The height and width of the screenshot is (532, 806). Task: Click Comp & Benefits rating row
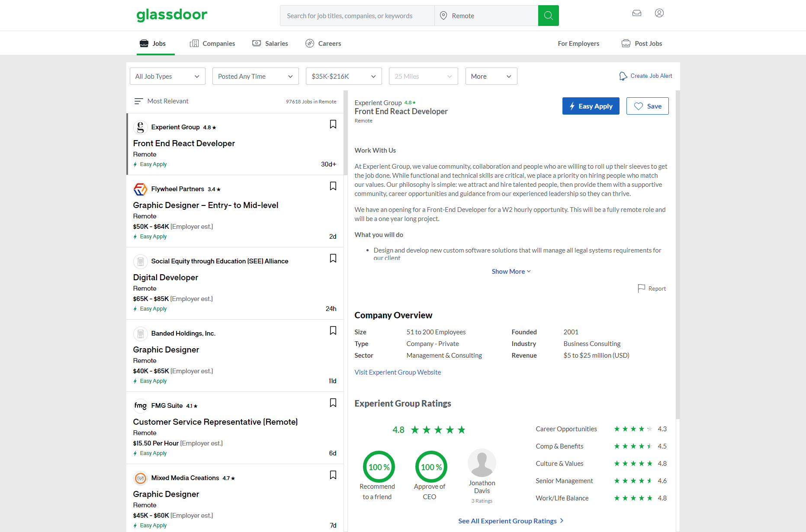tap(601, 446)
